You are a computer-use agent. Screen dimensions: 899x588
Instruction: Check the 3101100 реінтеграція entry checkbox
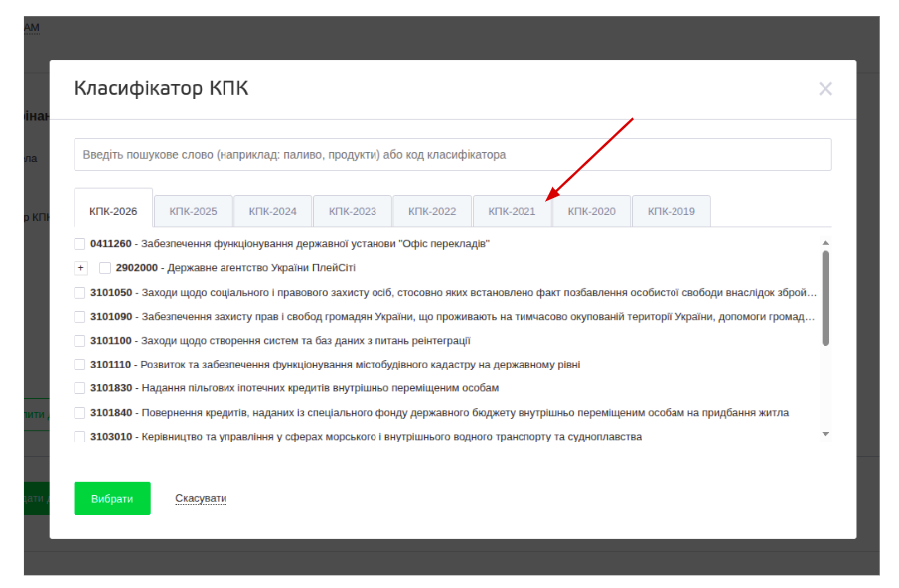(79, 341)
